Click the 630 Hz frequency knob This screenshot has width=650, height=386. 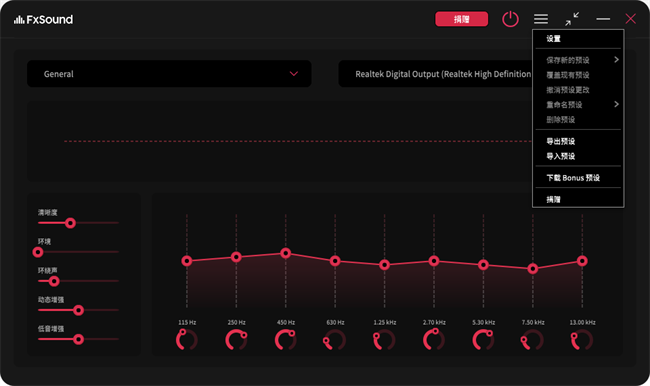(x=335, y=340)
